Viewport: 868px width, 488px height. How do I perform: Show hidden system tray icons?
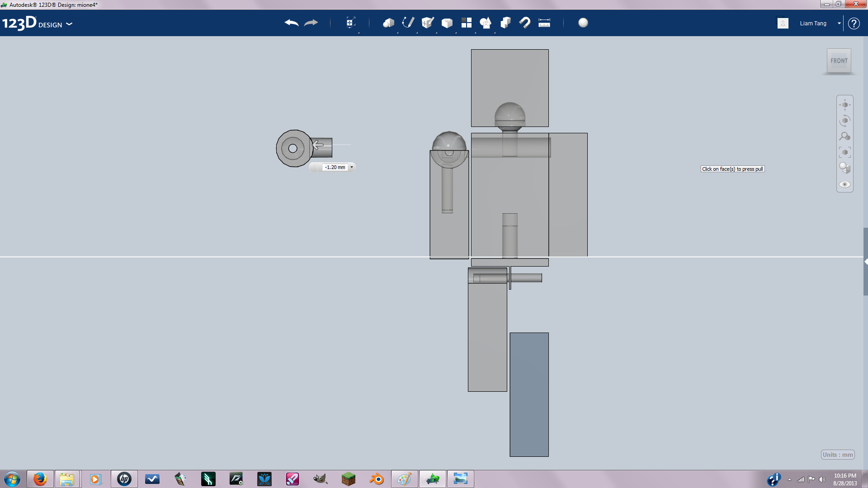pyautogui.click(x=789, y=480)
